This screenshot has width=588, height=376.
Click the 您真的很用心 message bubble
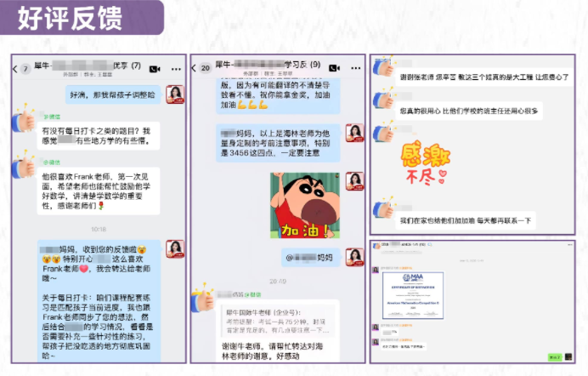(469, 111)
